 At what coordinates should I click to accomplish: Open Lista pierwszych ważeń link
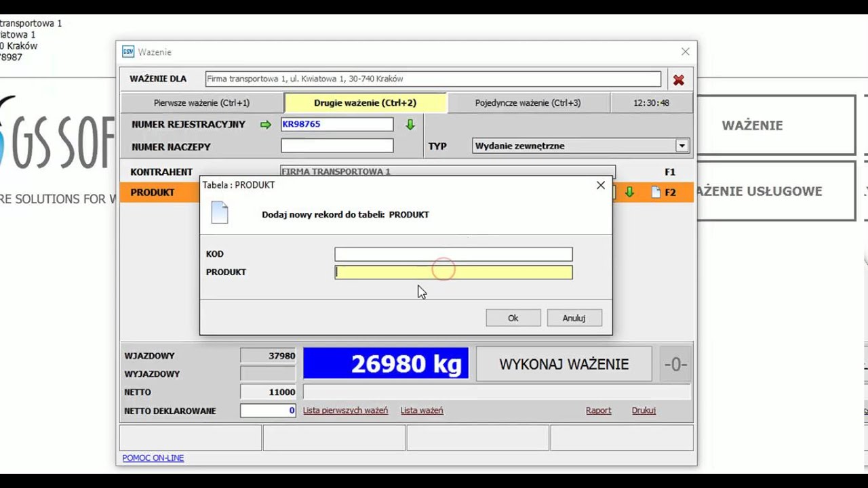[346, 411]
